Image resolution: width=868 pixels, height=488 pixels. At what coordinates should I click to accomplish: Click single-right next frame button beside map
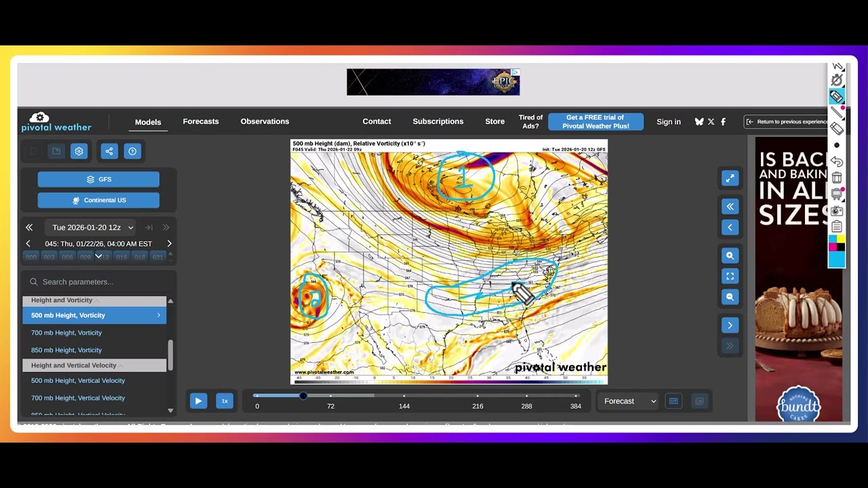tap(730, 325)
